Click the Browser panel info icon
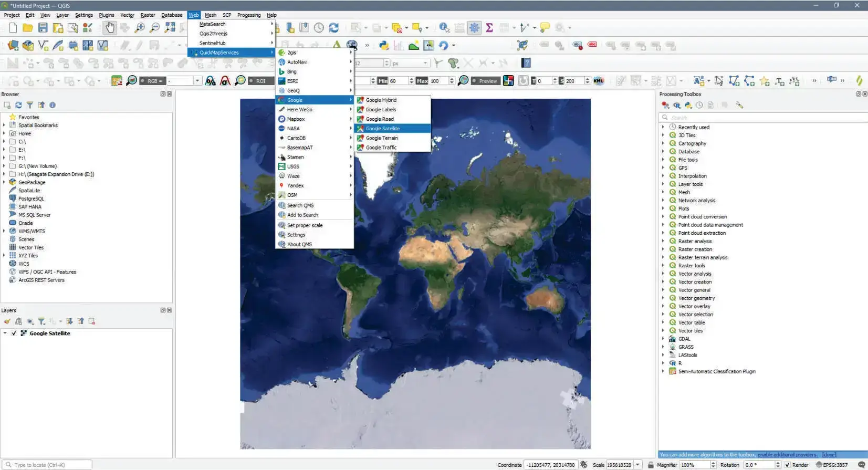This screenshot has width=868, height=470. point(53,105)
